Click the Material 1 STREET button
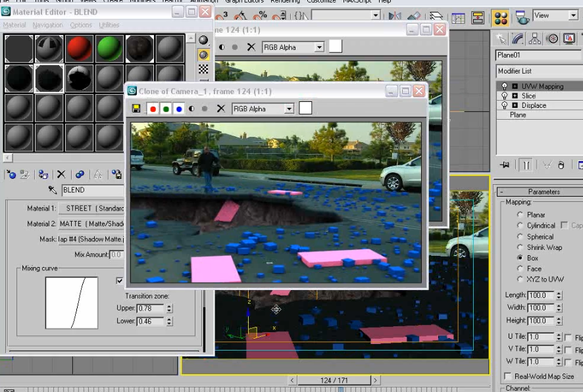Viewport: 583px width, 392px height. tap(91, 208)
